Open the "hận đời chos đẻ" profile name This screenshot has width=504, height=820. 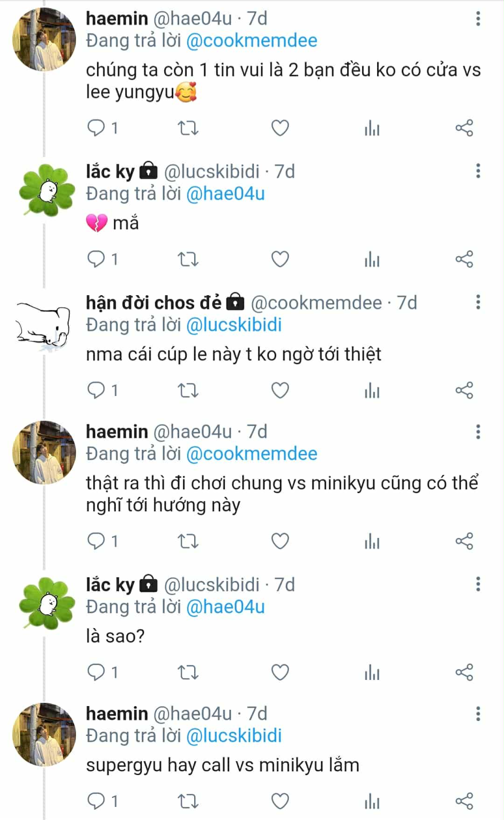[x=154, y=303]
